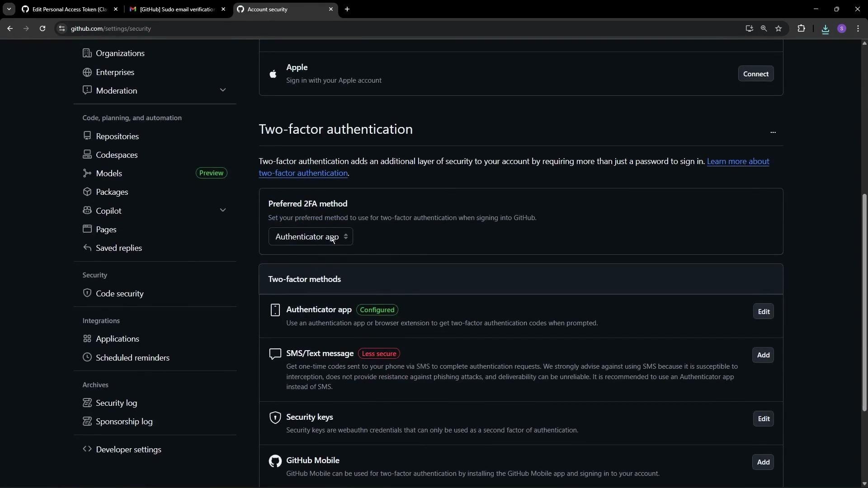
Task: Open the Chrome three-dot menu
Action: (858, 28)
